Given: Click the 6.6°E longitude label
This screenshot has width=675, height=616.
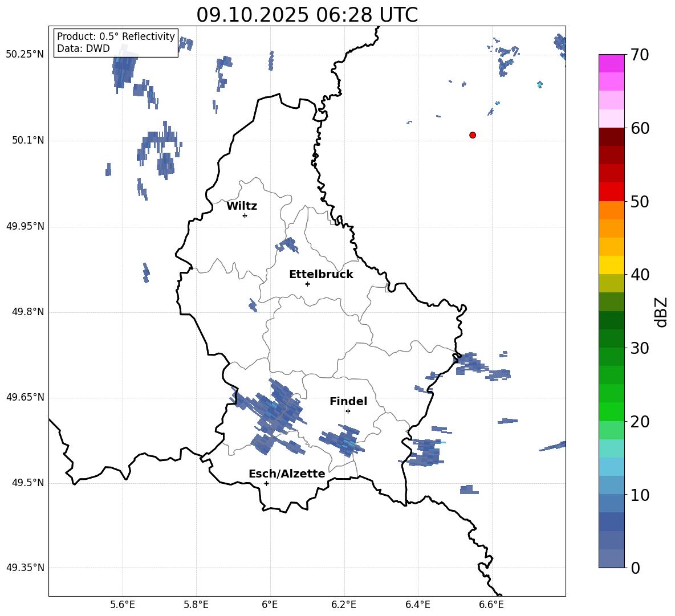Looking at the screenshot, I should point(491,605).
